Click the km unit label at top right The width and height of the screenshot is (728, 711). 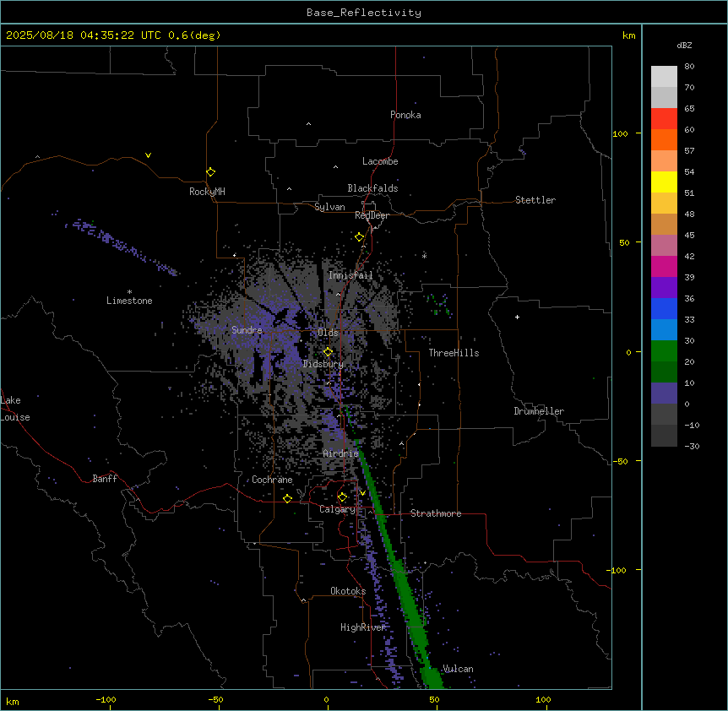tap(628, 35)
